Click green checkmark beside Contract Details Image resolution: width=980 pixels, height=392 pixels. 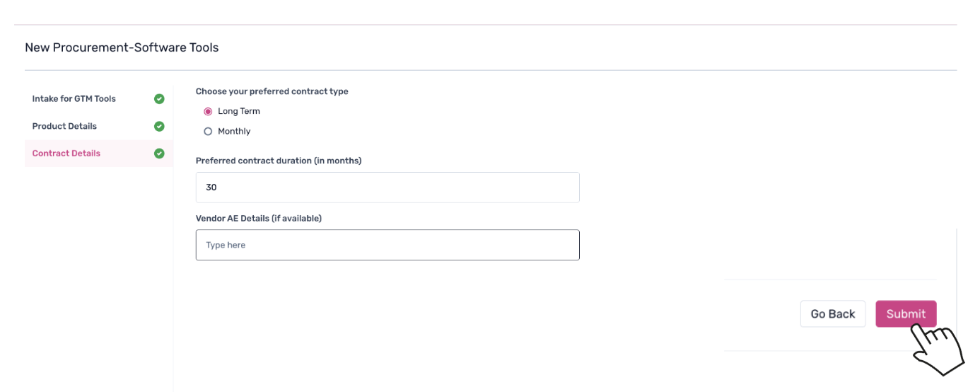(x=159, y=154)
